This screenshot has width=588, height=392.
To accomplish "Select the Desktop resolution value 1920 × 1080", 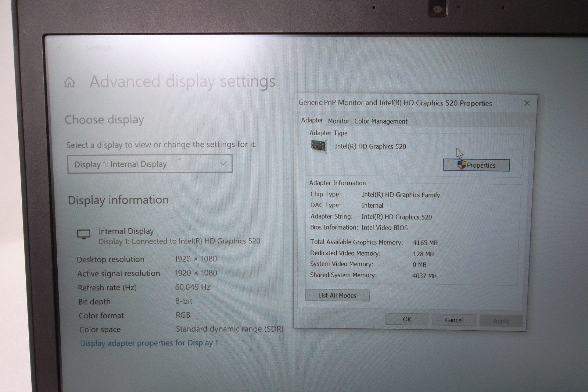I will (x=196, y=259).
